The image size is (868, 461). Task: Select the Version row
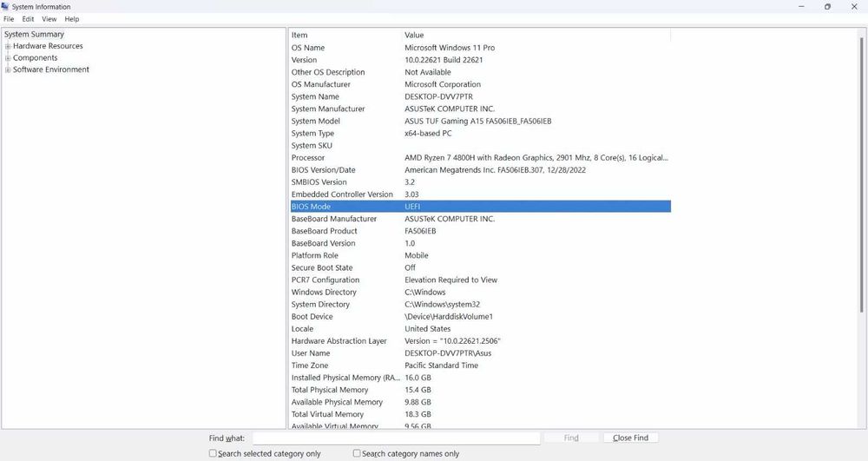[480, 60]
